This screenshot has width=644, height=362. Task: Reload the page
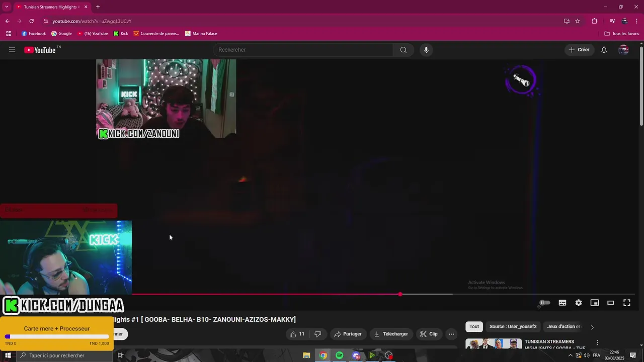pos(31,21)
